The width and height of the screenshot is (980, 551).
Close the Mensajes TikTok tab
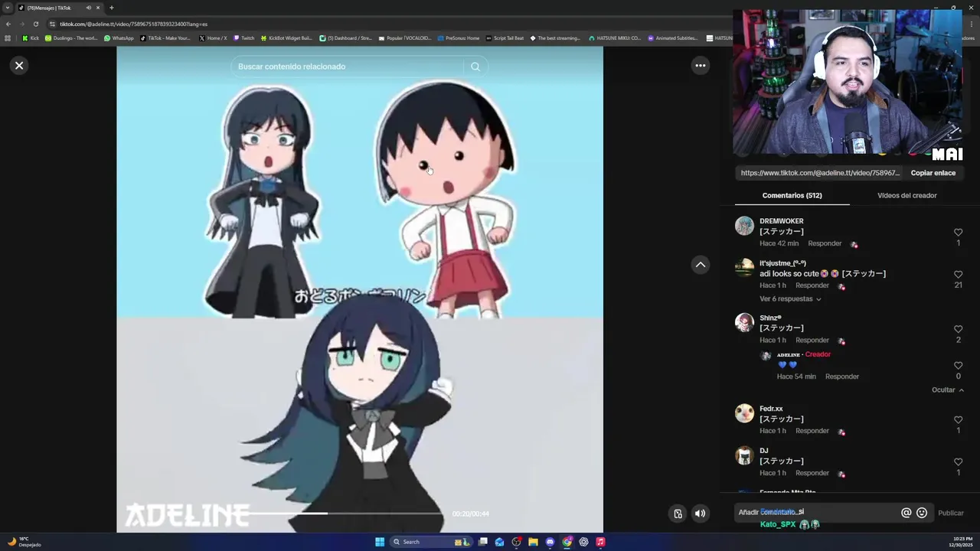coord(98,8)
